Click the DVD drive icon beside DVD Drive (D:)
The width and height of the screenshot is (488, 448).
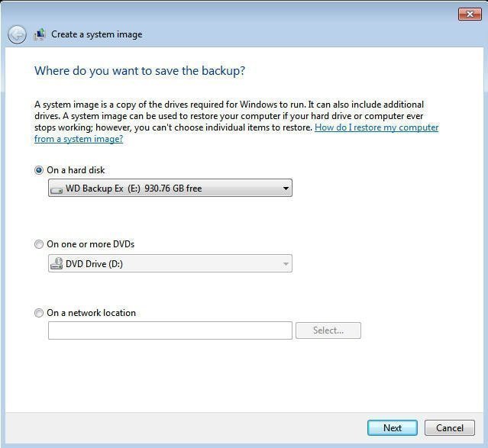point(57,264)
